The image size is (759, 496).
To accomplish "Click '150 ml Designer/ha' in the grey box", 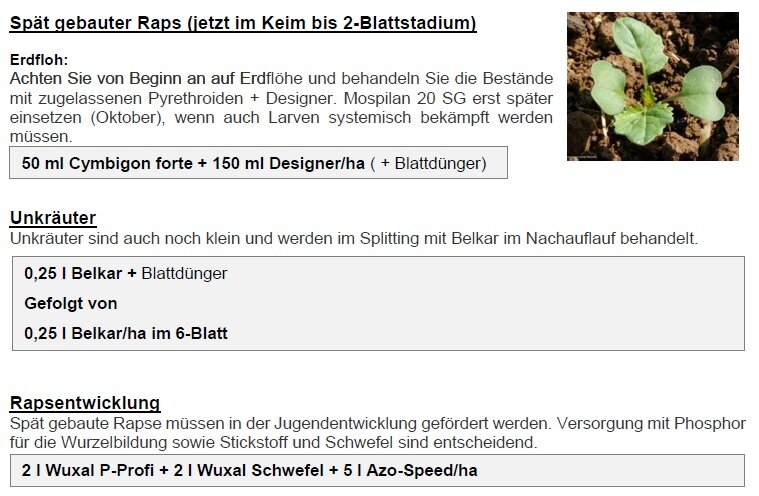I will coord(288,163).
